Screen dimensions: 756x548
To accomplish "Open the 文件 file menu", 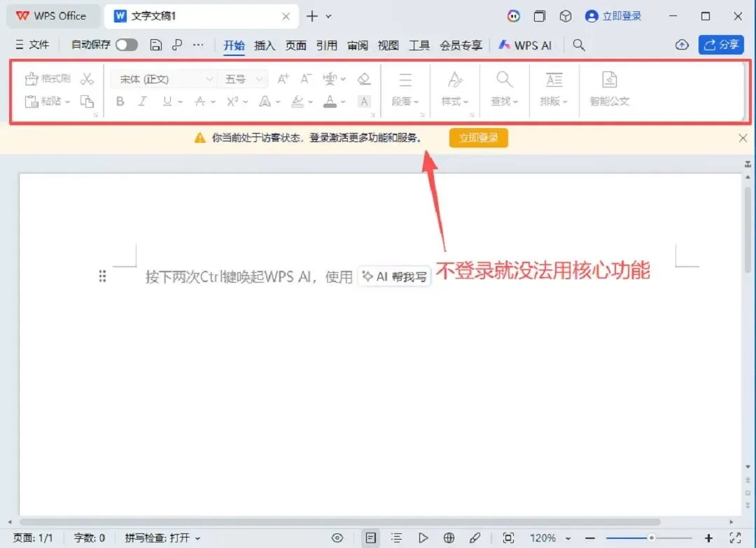I will pos(31,45).
